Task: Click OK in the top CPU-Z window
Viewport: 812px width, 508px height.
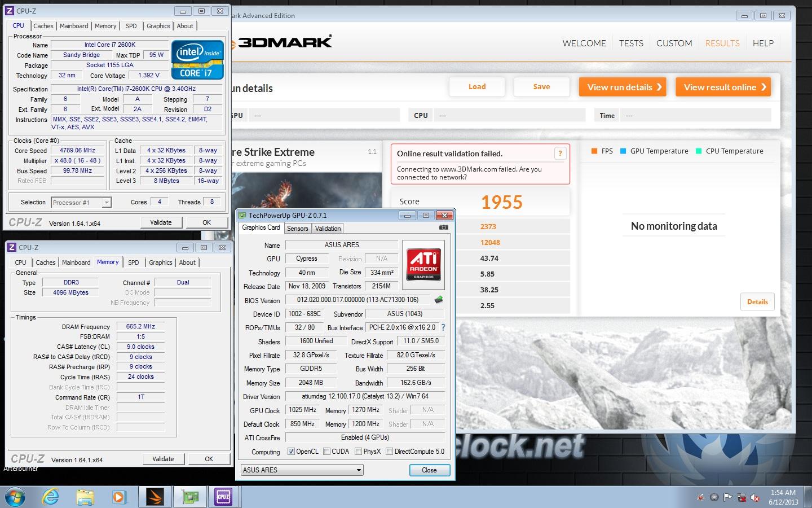Action: pos(207,222)
